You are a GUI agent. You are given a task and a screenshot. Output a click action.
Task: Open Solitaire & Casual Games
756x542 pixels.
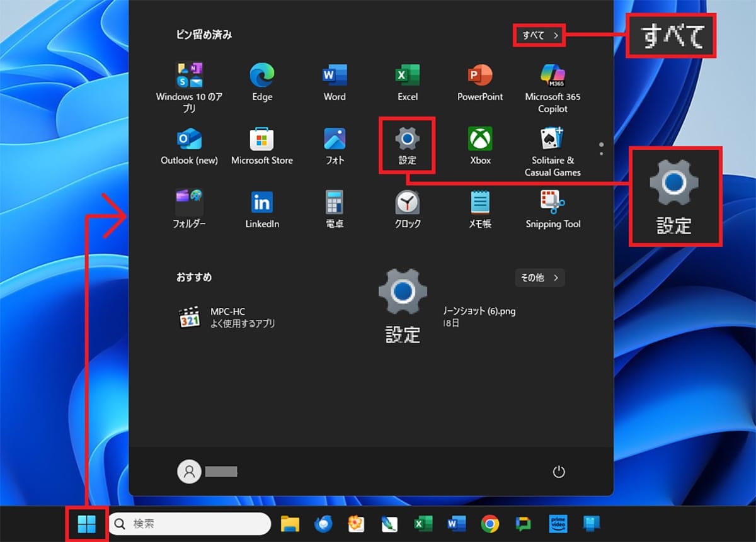[553, 151]
